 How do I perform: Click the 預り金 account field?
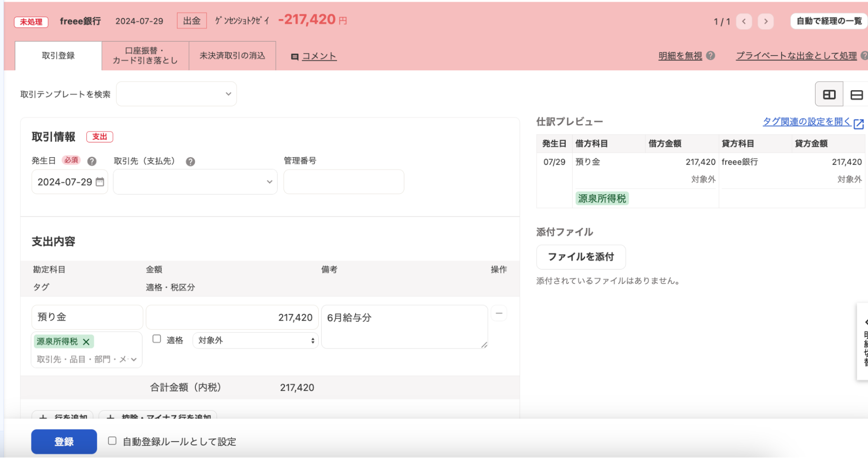87,317
